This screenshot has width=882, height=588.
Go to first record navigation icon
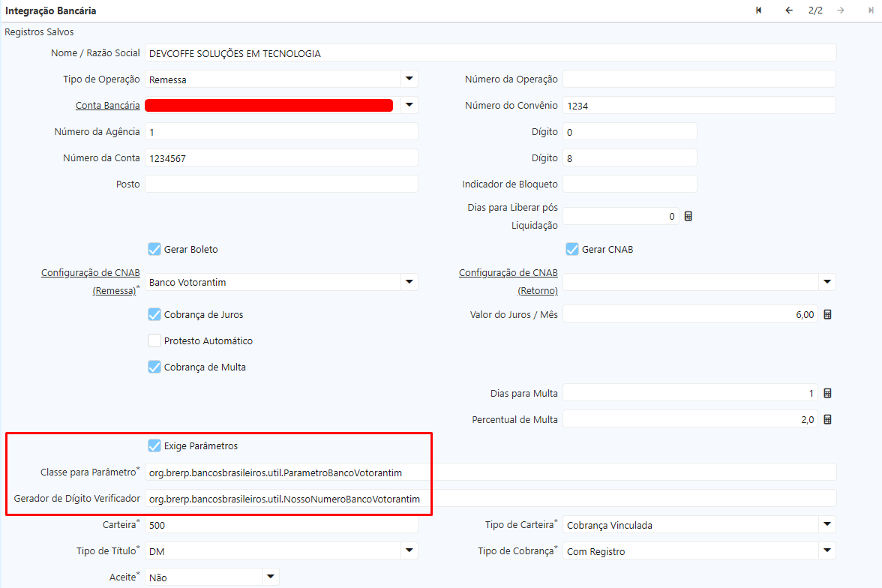click(x=759, y=10)
